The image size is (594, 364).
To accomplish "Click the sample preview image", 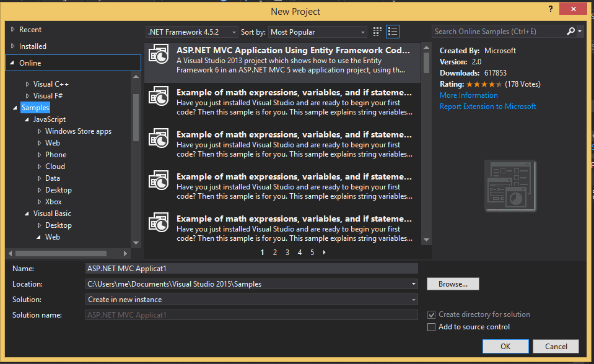I will (x=511, y=186).
